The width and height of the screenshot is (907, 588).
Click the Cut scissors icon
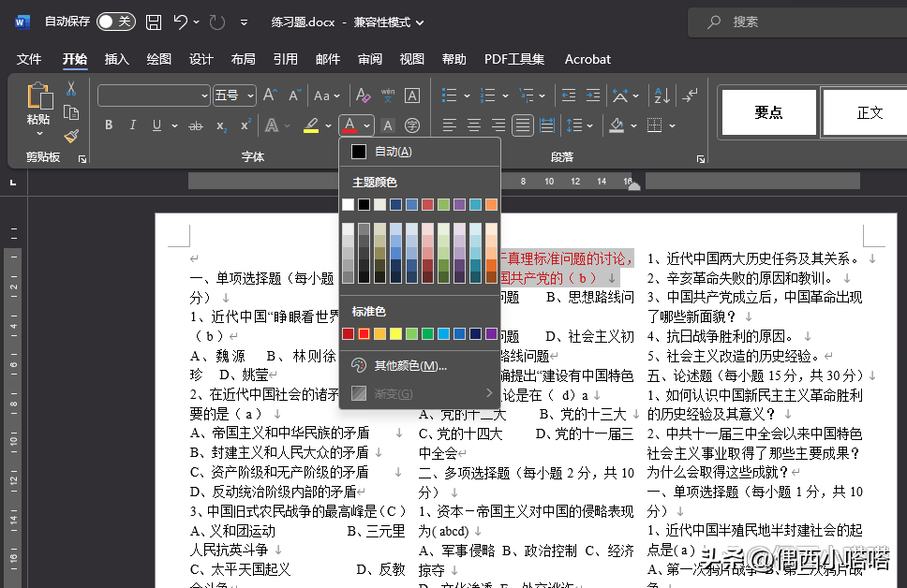tap(71, 89)
